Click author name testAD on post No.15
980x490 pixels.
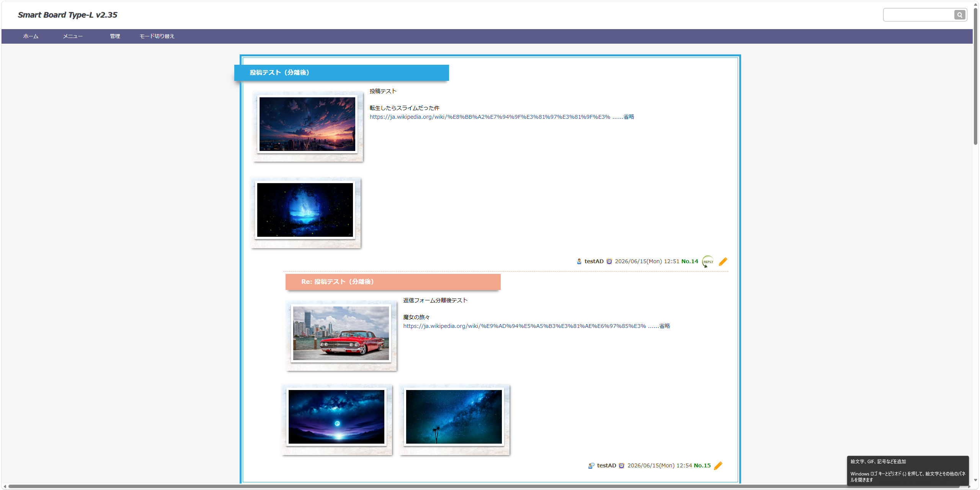tap(607, 465)
